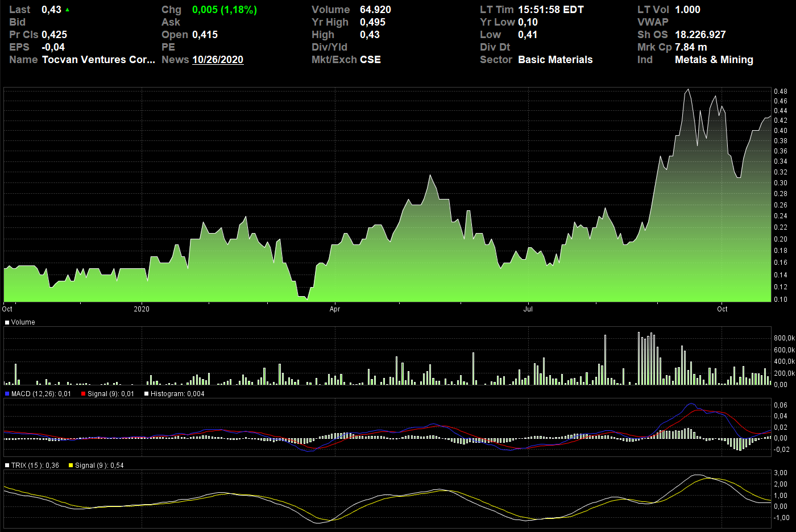Click the Histogram: 0,004 legend text
This screenshot has width=796, height=532.
177,394
